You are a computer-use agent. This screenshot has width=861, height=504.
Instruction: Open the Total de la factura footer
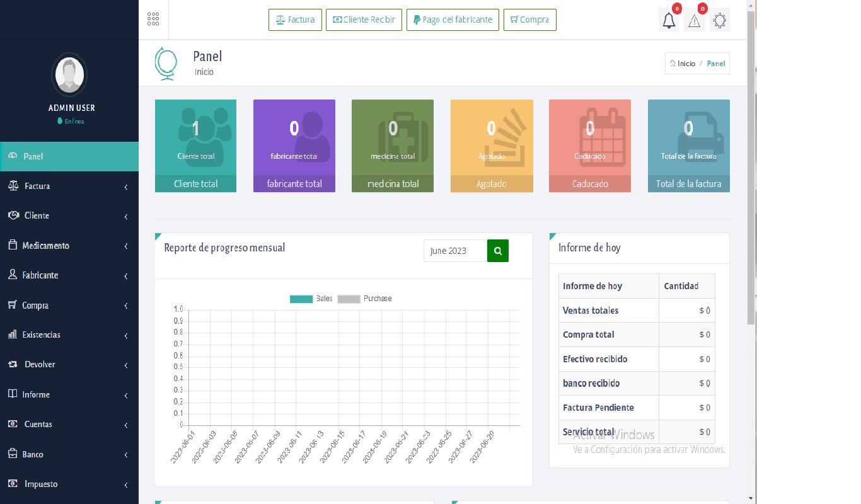pyautogui.click(x=689, y=183)
